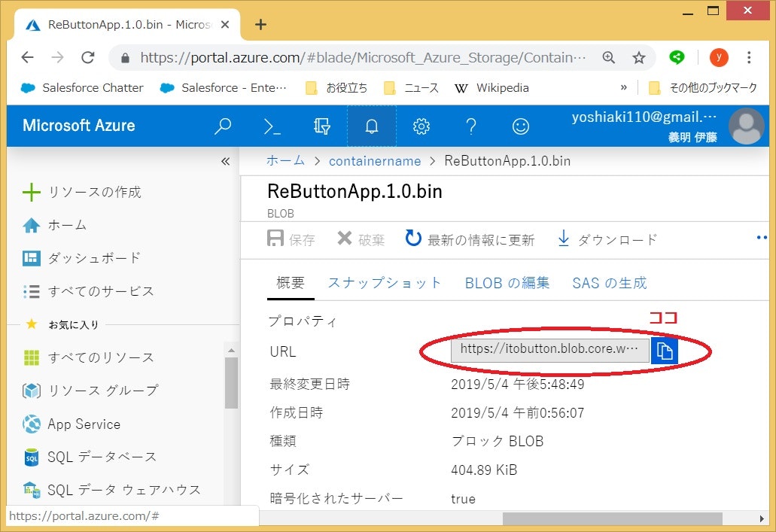
Task: Open Wikipedia bookmark
Action: click(492, 88)
